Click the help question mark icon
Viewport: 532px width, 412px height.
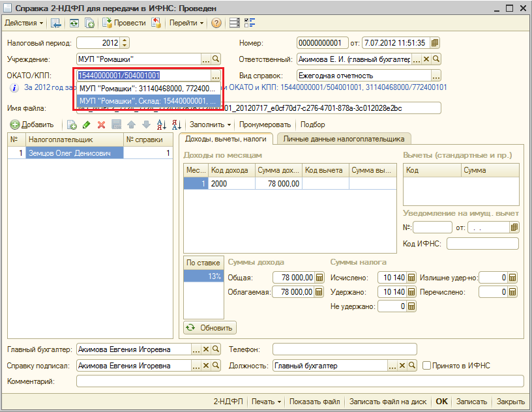coord(216,23)
